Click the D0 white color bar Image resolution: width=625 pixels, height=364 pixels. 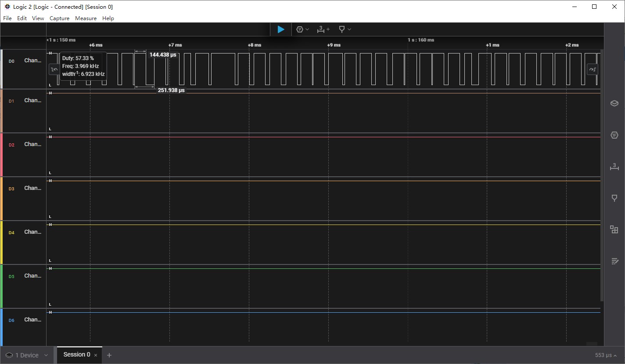1,69
